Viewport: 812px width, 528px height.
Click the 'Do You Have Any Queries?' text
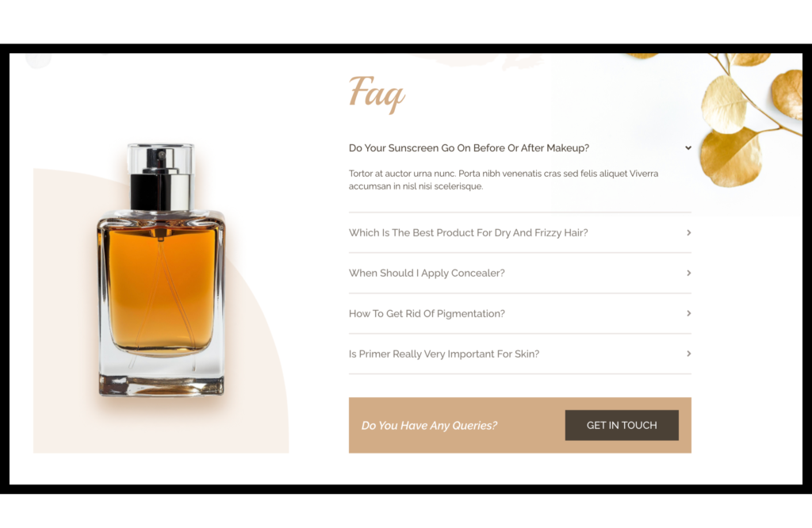click(429, 426)
